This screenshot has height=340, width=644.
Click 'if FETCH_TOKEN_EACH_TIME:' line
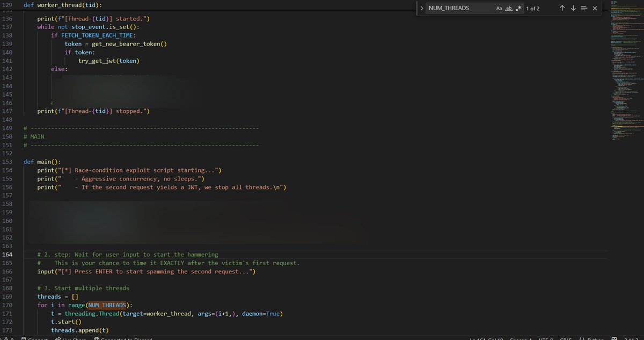pyautogui.click(x=94, y=35)
